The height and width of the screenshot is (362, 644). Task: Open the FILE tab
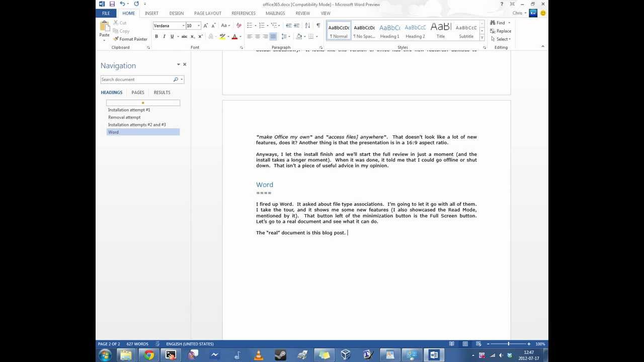pyautogui.click(x=106, y=13)
